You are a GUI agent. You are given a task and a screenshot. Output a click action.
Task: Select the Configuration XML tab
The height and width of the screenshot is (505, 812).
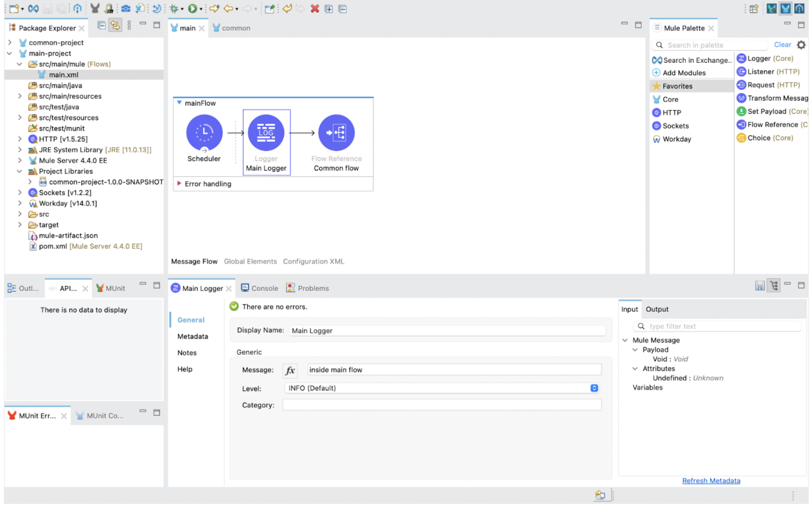314,261
